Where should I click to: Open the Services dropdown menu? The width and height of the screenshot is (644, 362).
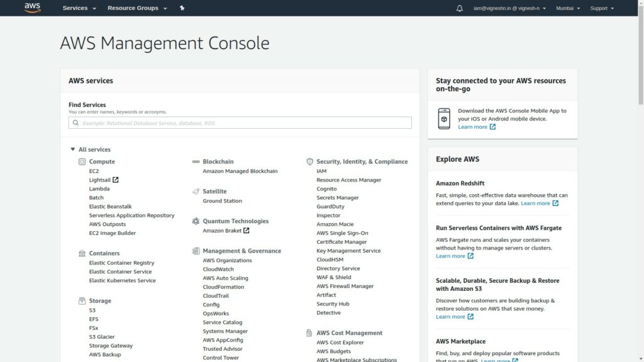pos(79,8)
